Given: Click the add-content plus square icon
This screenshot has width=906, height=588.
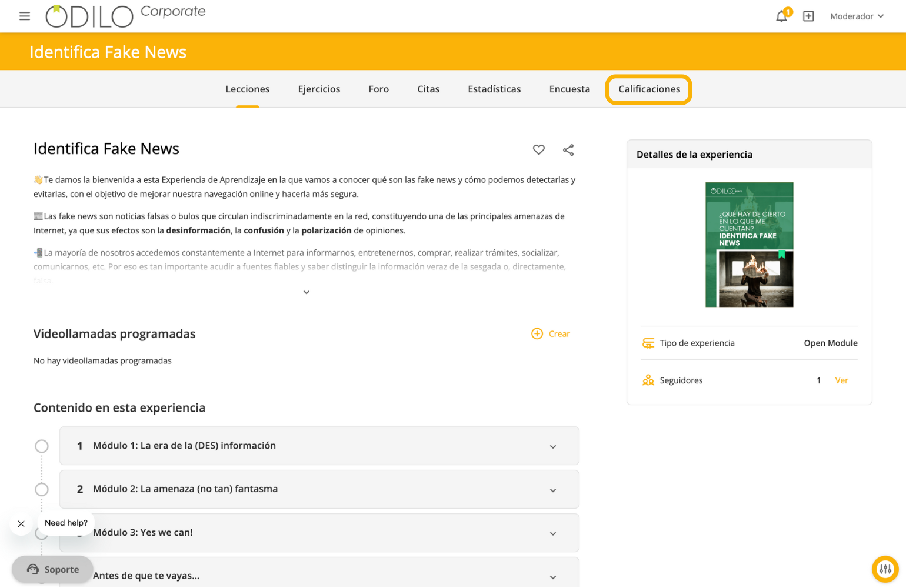Looking at the screenshot, I should [x=808, y=16].
